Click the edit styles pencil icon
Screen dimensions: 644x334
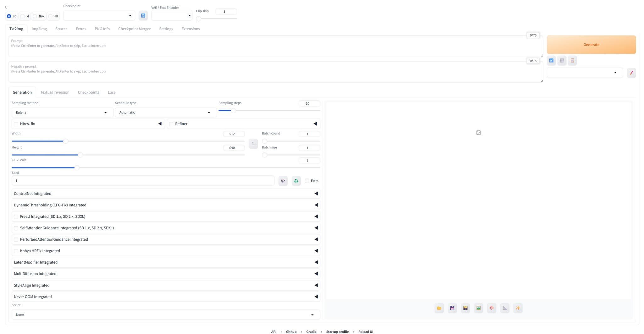[x=631, y=73]
